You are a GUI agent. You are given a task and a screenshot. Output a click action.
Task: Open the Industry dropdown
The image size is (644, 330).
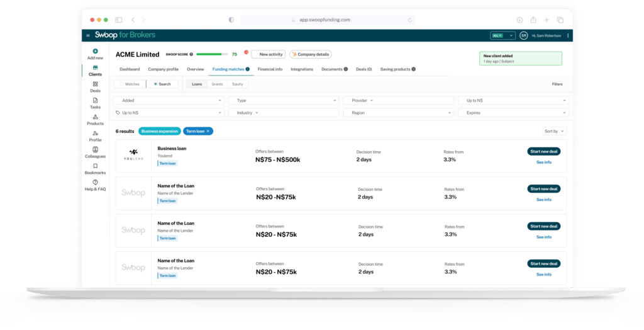(284, 113)
